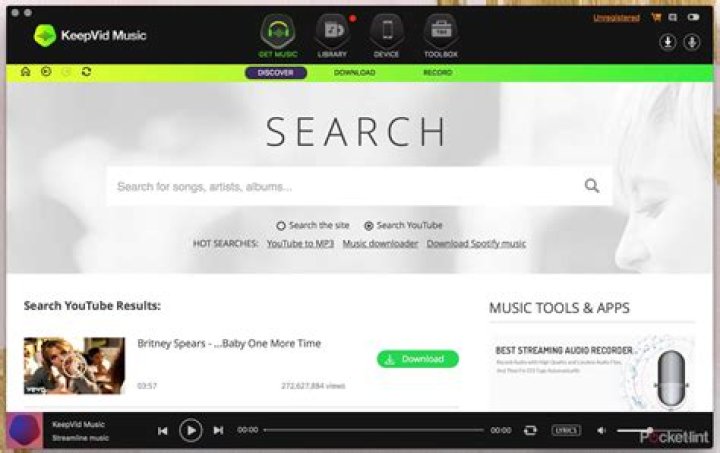This screenshot has width=720, height=453.
Task: Open the Toolbox section
Action: 440,36
